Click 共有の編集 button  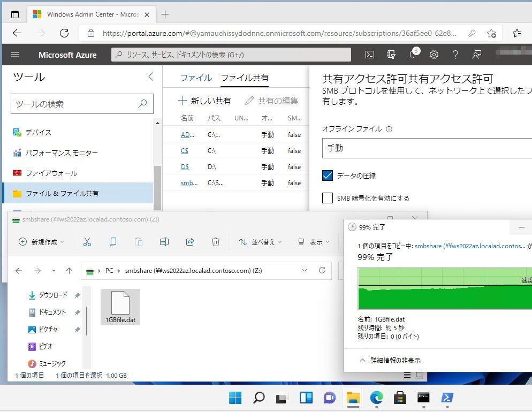(x=272, y=101)
